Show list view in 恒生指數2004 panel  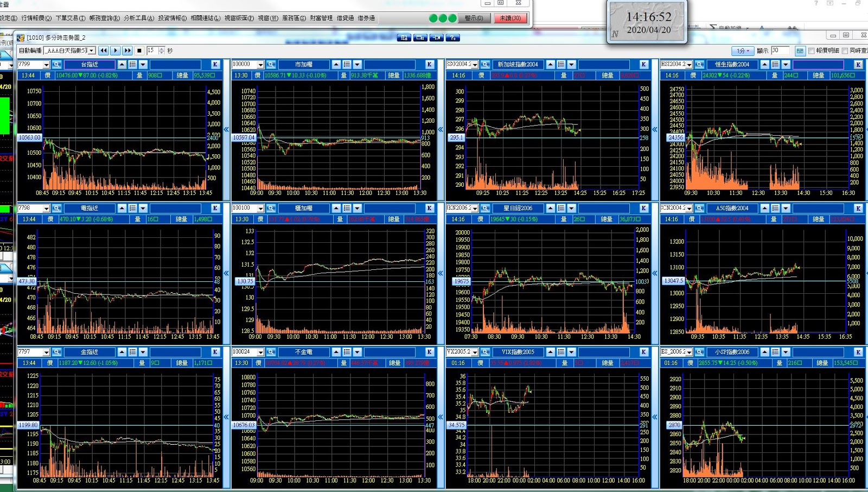tap(775, 65)
